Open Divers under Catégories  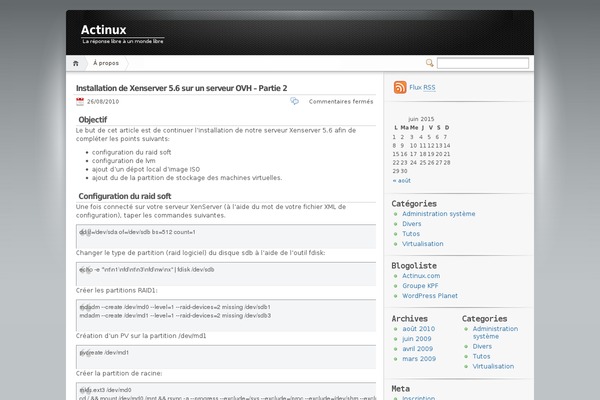[x=412, y=224]
